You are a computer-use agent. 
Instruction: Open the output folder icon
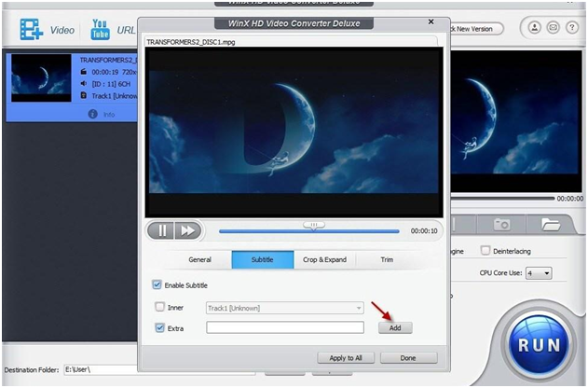click(550, 224)
